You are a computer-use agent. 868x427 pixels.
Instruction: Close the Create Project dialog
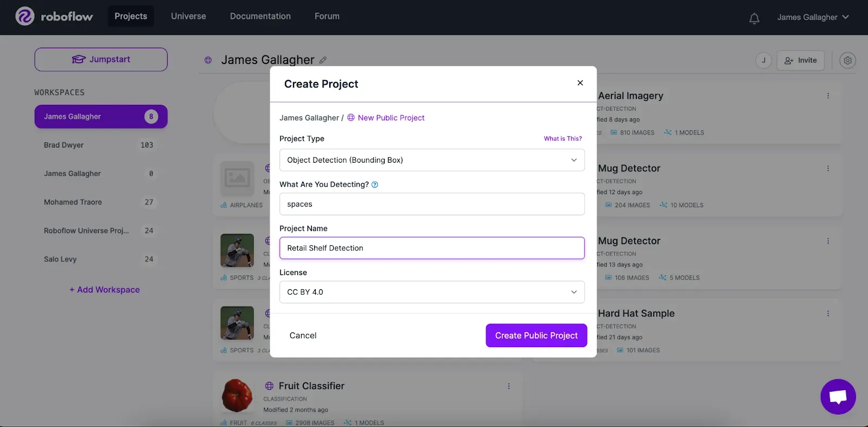coord(580,83)
